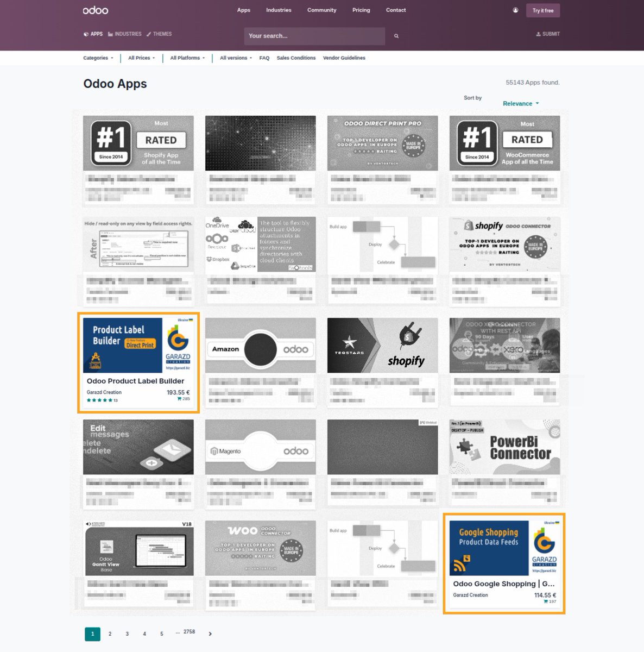This screenshot has width=644, height=652.
Task: Click the Shopify Odoo Connector thumbnail
Action: click(x=504, y=244)
